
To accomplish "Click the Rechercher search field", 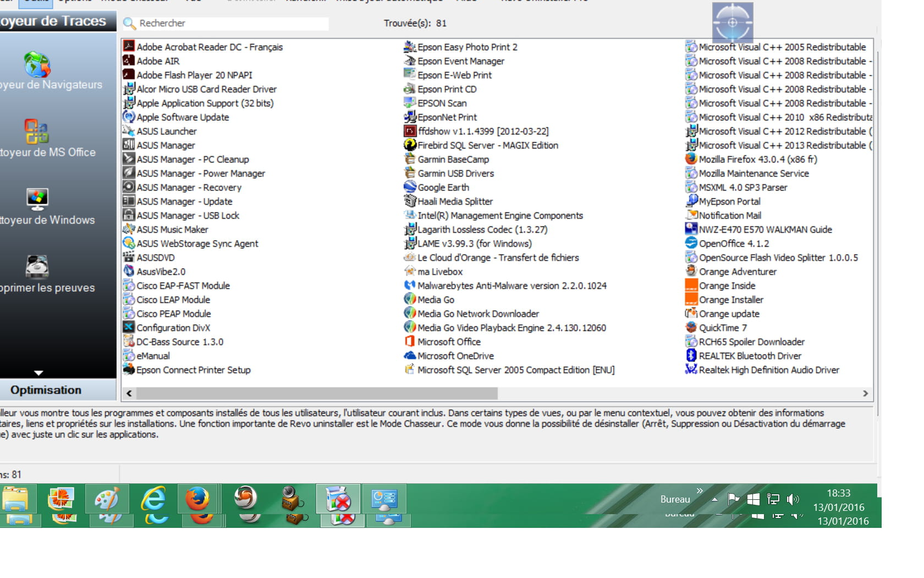I will [x=233, y=23].
